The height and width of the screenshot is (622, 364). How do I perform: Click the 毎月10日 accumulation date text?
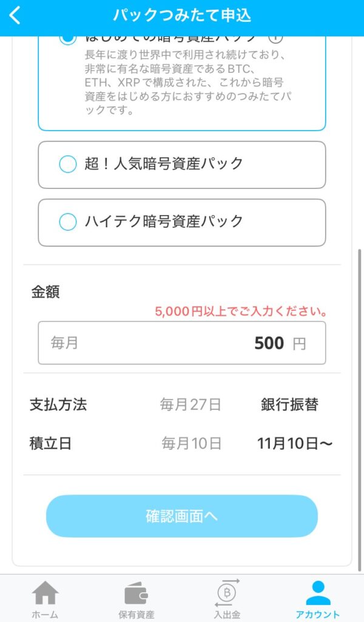[191, 443]
